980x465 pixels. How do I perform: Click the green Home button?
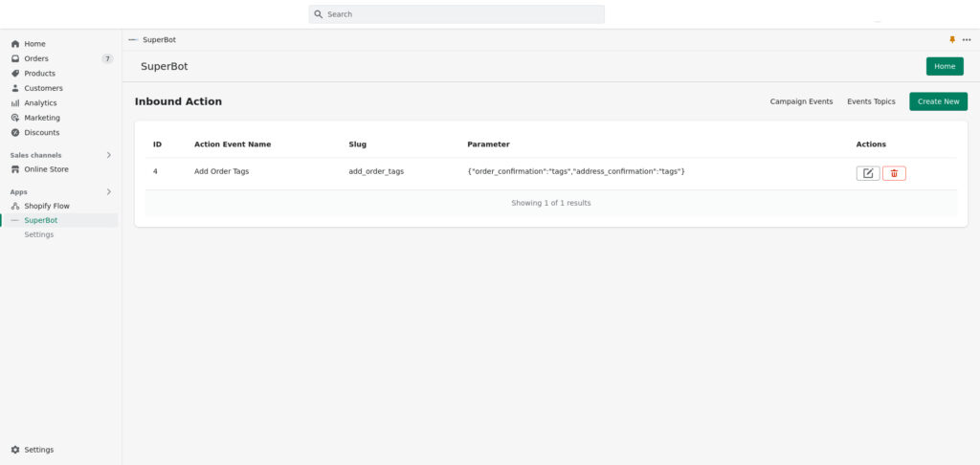(945, 66)
